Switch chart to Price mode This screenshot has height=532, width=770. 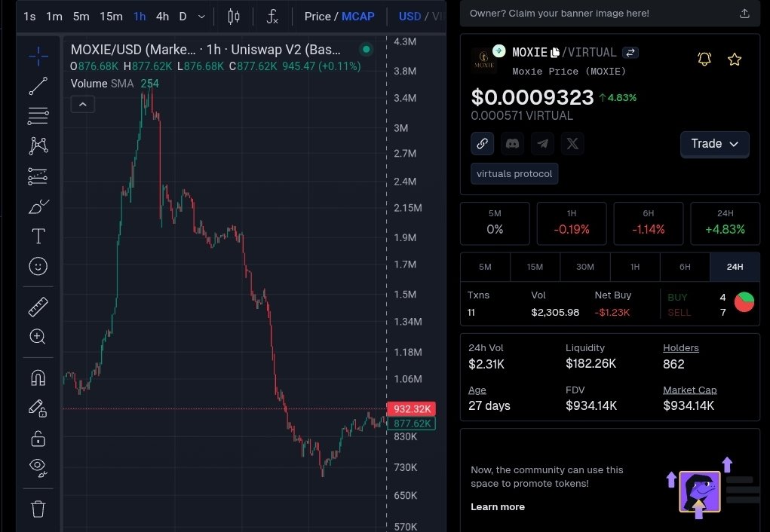coord(318,17)
